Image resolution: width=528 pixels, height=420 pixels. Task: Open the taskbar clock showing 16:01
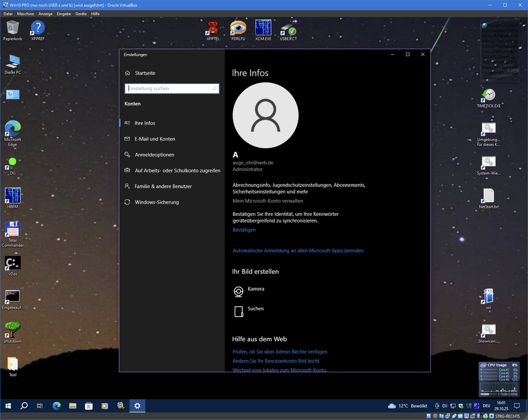(x=501, y=406)
